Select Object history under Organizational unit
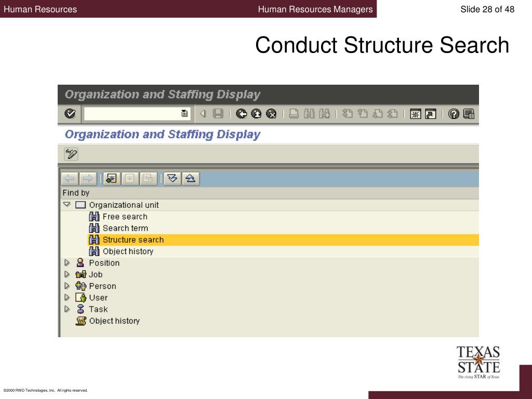 coord(128,251)
